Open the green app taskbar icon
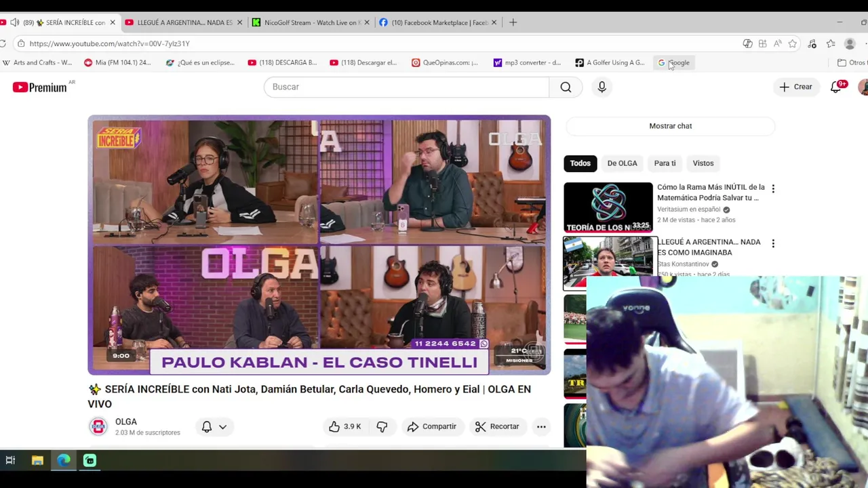The width and height of the screenshot is (868, 488). pyautogui.click(x=90, y=460)
